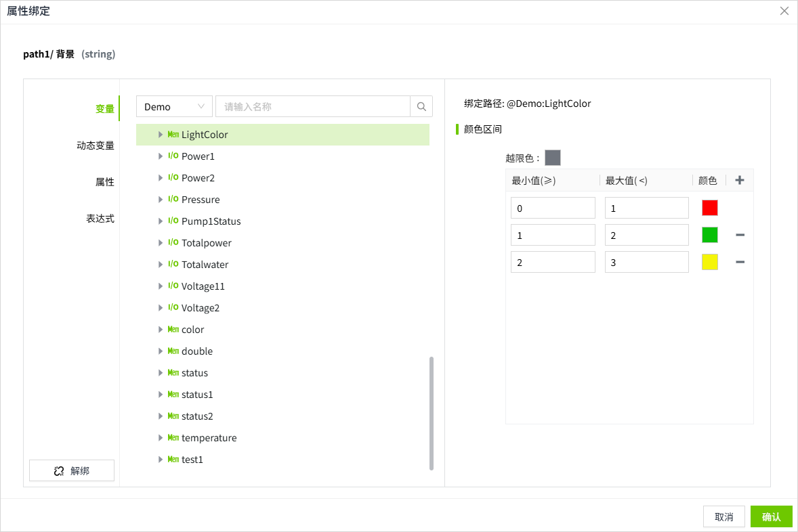This screenshot has width=798, height=532.
Task: Remove the yellow color range row
Action: 740,262
